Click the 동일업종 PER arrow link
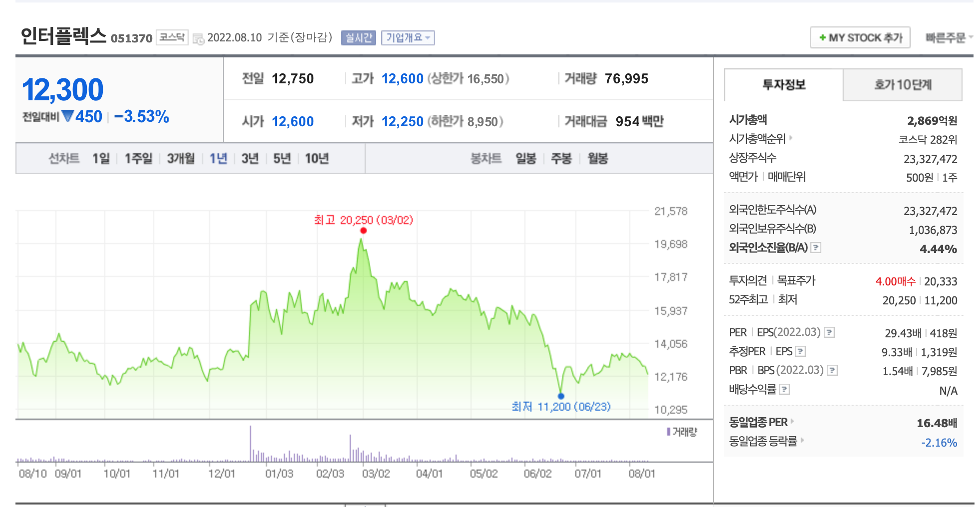The image size is (980, 507). pyautogui.click(x=792, y=421)
